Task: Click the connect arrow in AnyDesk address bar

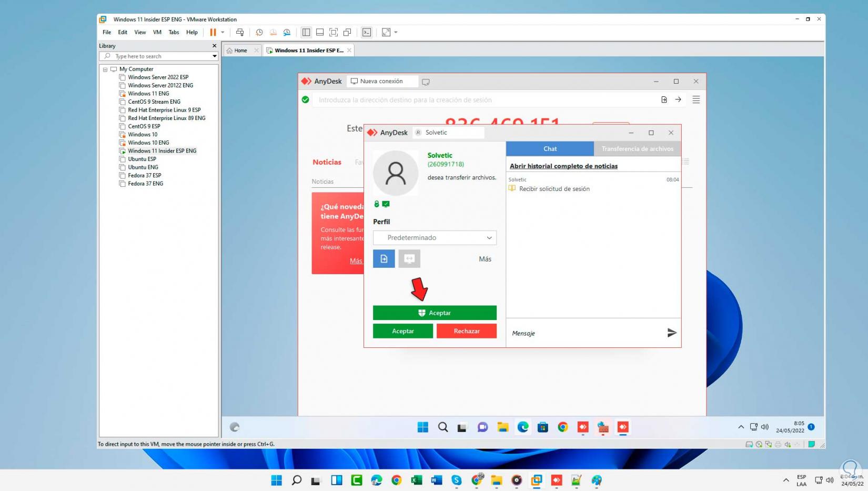Action: (x=678, y=99)
